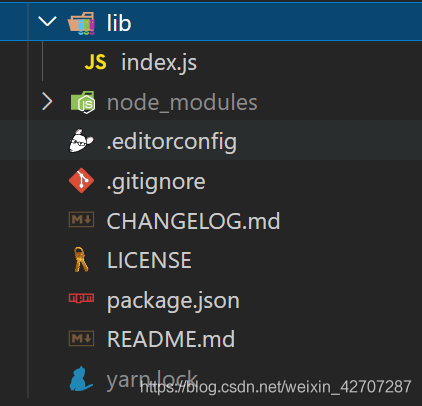Click the editorconfig mouse icon

point(81,141)
